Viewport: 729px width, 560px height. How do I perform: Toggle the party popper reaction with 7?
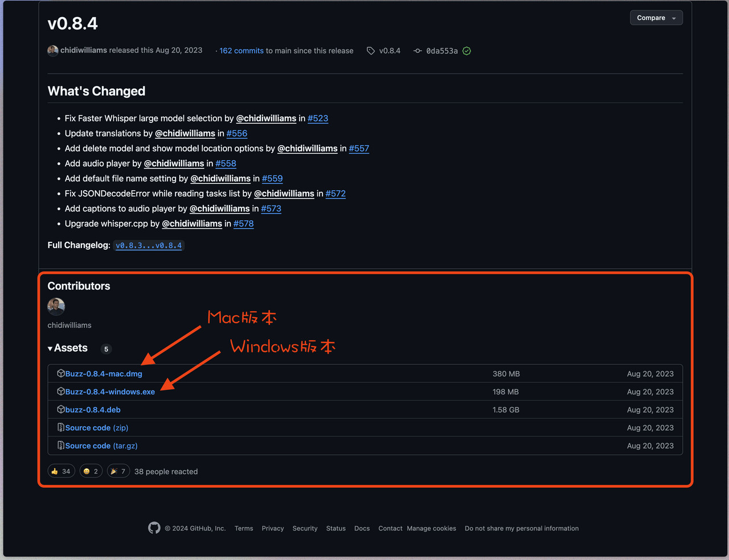pos(118,471)
